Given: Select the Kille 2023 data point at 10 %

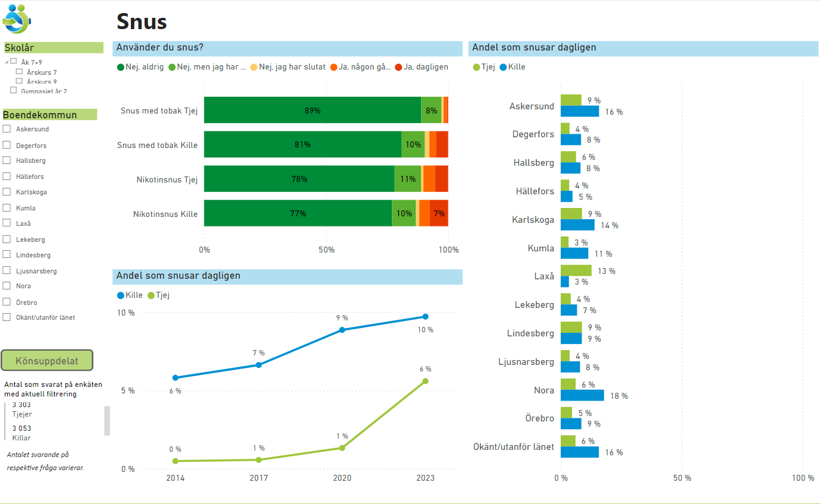Looking at the screenshot, I should tap(425, 317).
